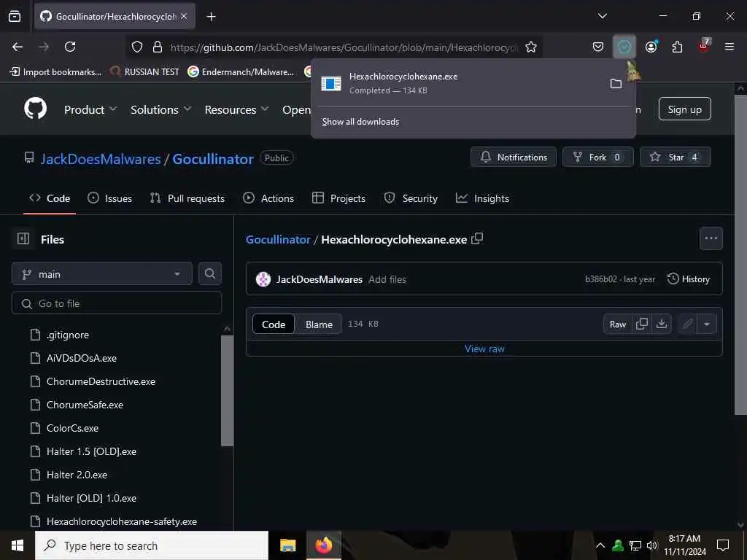Screen dimensions: 747x560
Task: Switch to the Insights tab
Action: pyautogui.click(x=483, y=198)
